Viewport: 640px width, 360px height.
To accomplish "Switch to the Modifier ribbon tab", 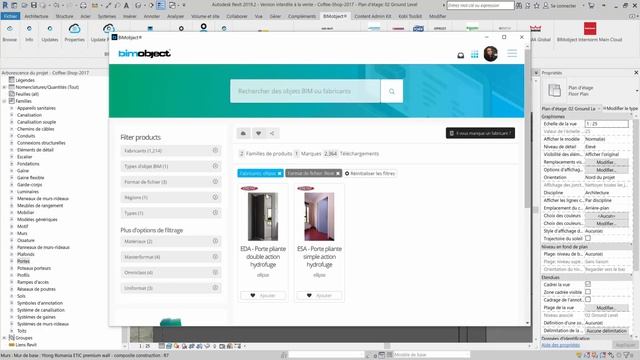I will (438, 16).
